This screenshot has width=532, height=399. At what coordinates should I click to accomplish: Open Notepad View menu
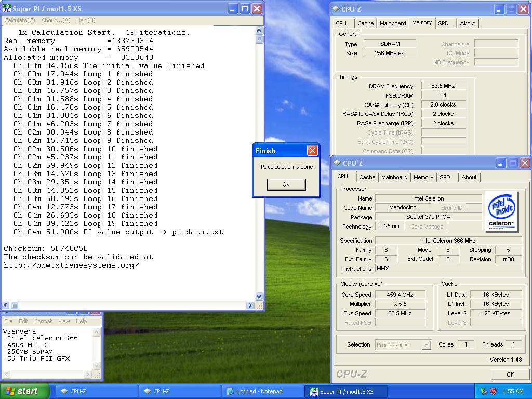(64, 321)
